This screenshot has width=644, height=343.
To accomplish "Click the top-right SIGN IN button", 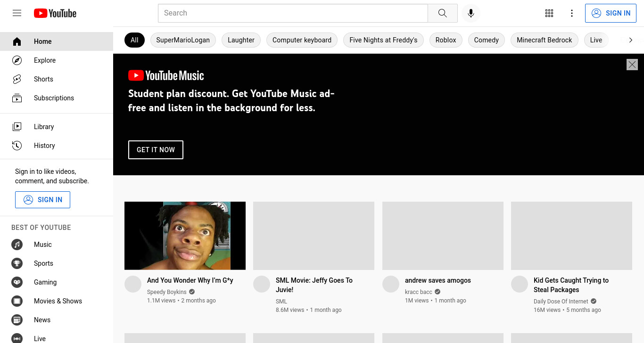I will point(611,13).
